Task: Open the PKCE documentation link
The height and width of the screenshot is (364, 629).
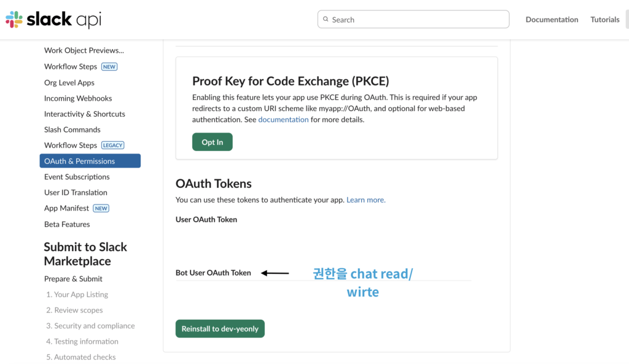Action: pyautogui.click(x=283, y=120)
